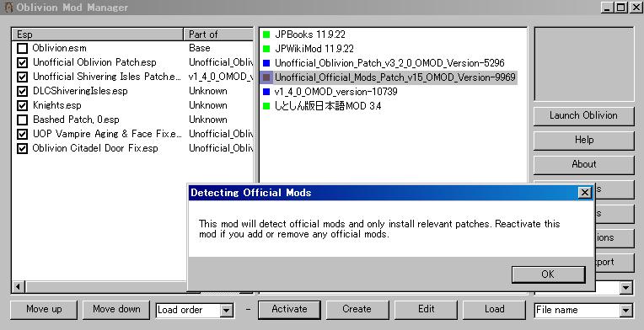The height and width of the screenshot is (330, 644).
Task: Select the Knights.esp row text
Action: click(x=57, y=106)
